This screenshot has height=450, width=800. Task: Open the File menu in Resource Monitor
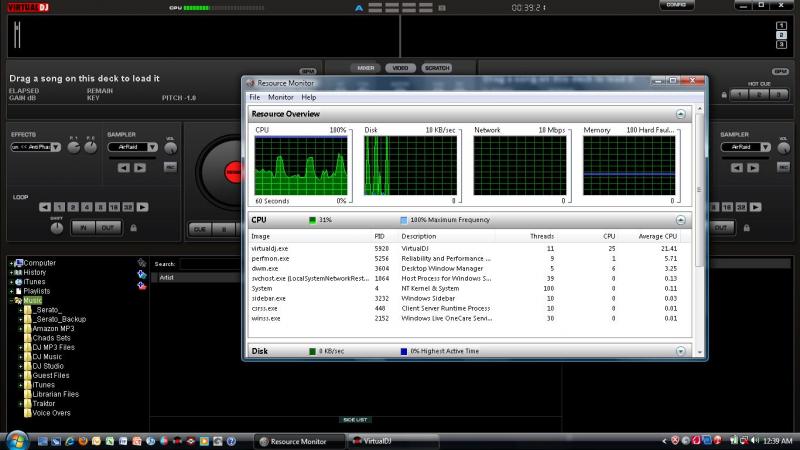pyautogui.click(x=255, y=97)
